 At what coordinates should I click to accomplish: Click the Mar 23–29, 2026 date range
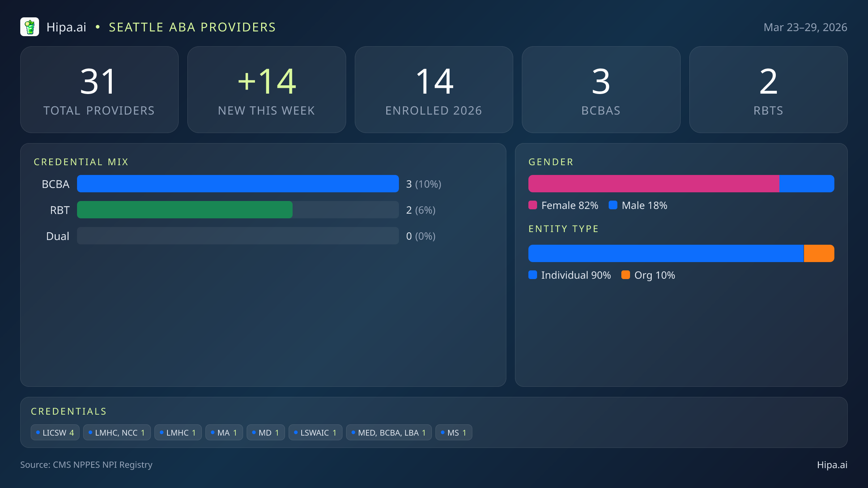(805, 27)
